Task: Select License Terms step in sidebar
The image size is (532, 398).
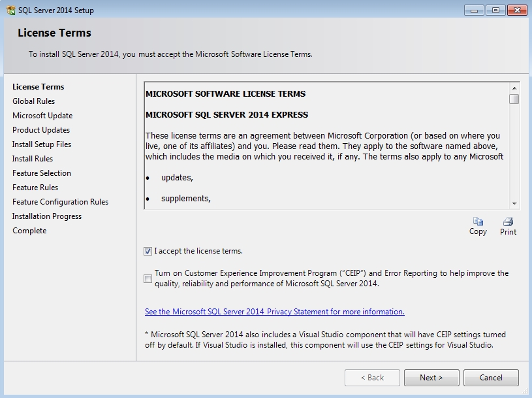Action: (x=38, y=87)
